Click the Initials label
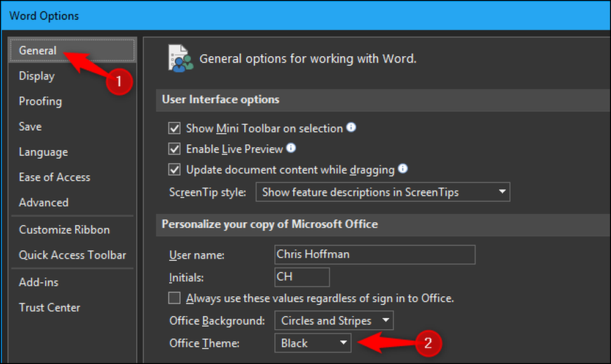The width and height of the screenshot is (611, 364). [186, 277]
